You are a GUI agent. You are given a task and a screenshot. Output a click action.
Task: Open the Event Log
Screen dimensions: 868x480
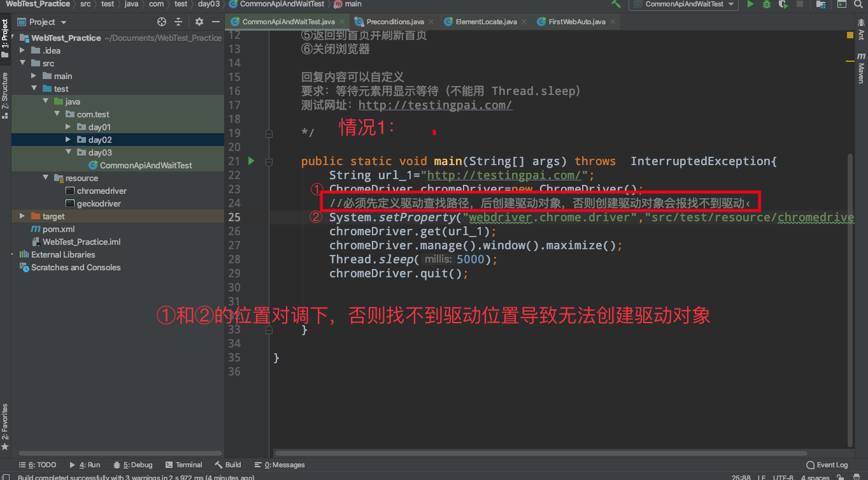(x=827, y=465)
